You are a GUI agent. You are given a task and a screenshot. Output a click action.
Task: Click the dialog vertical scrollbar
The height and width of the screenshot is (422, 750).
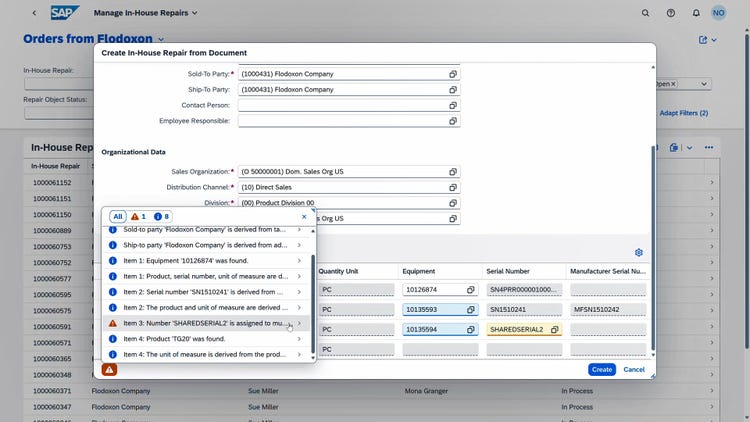point(653,248)
